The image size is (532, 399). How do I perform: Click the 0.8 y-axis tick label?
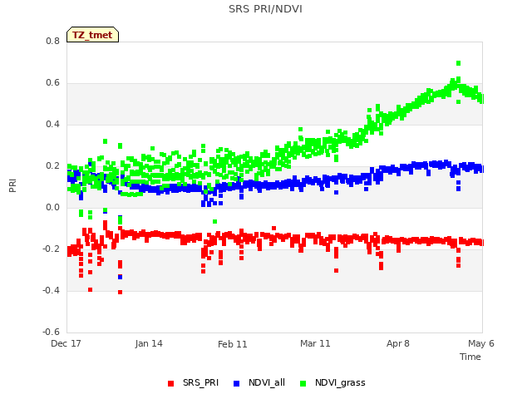coord(52,41)
